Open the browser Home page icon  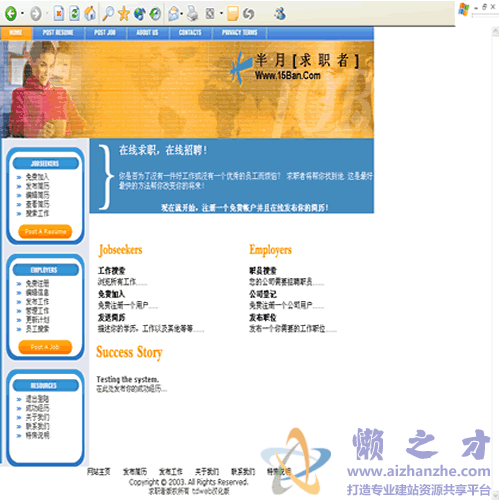coord(90,13)
